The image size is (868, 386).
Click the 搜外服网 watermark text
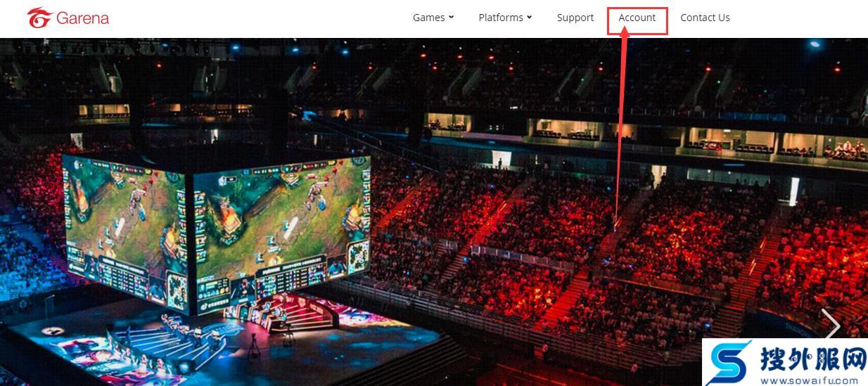pyautogui.click(x=812, y=360)
